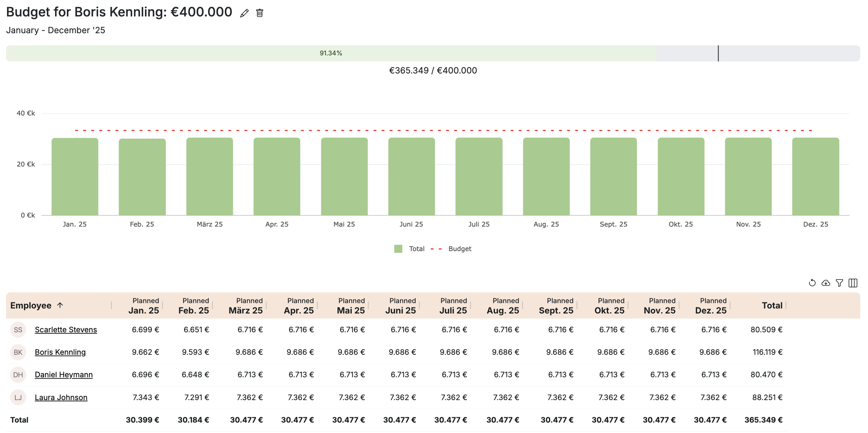Screen dimensions: 868x433
Task: Click the SS avatar for Scarlette Stevens
Action: pyautogui.click(x=18, y=330)
